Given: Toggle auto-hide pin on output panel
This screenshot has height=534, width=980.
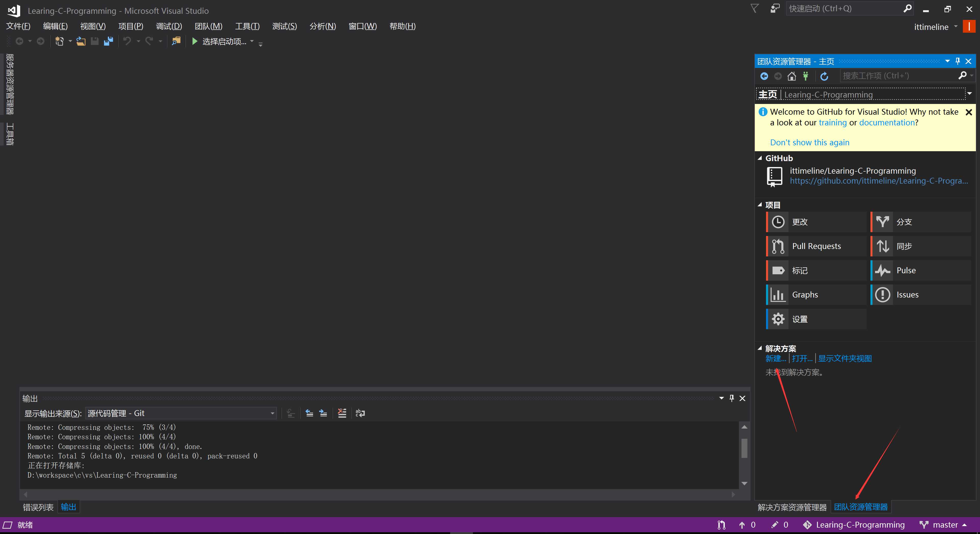Looking at the screenshot, I should coord(732,398).
